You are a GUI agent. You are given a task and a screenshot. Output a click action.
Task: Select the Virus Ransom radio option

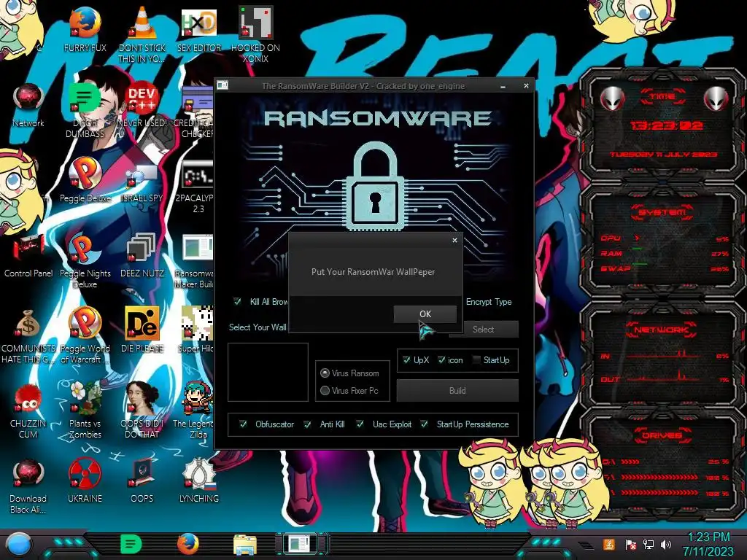(325, 373)
